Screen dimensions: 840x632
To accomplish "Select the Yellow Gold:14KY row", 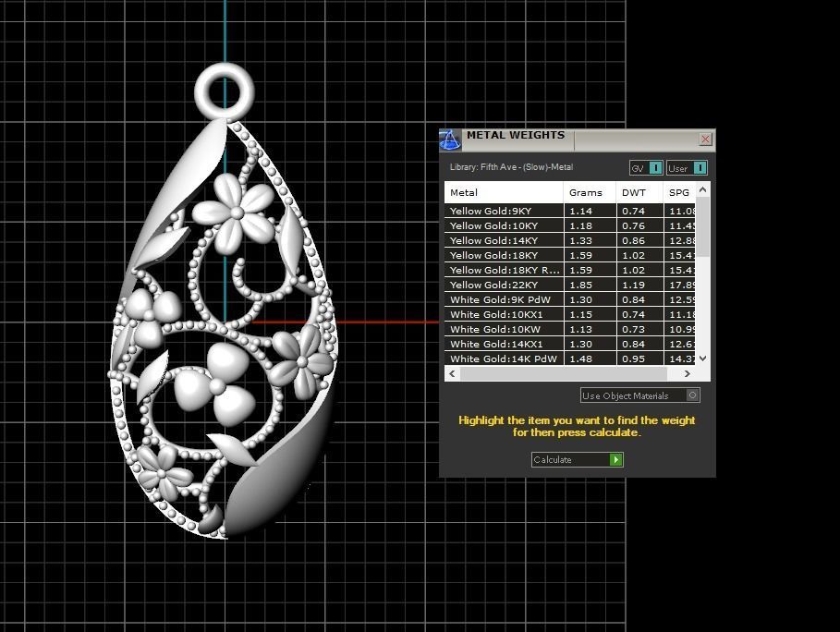I will (570, 240).
